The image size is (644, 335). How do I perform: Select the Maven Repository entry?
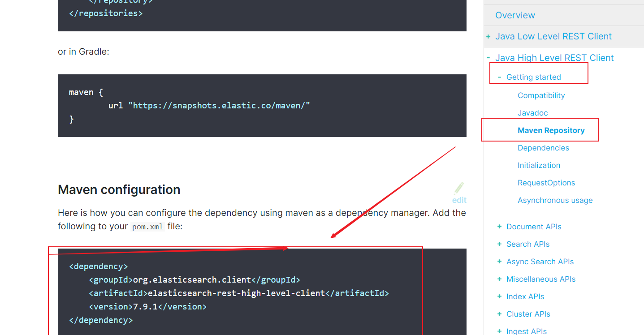click(551, 130)
